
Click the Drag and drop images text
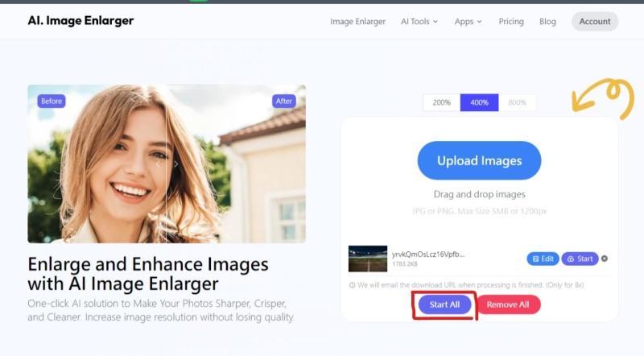pos(479,194)
